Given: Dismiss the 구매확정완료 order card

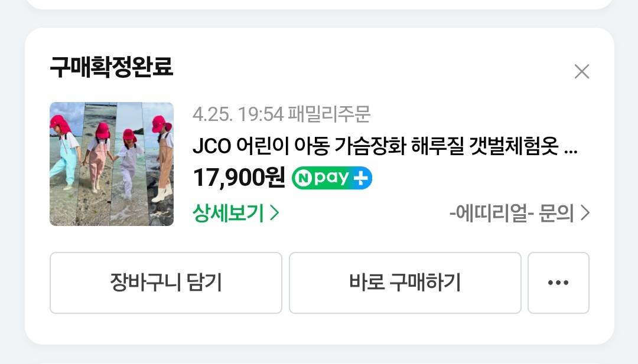Looking at the screenshot, I should pyautogui.click(x=581, y=71).
